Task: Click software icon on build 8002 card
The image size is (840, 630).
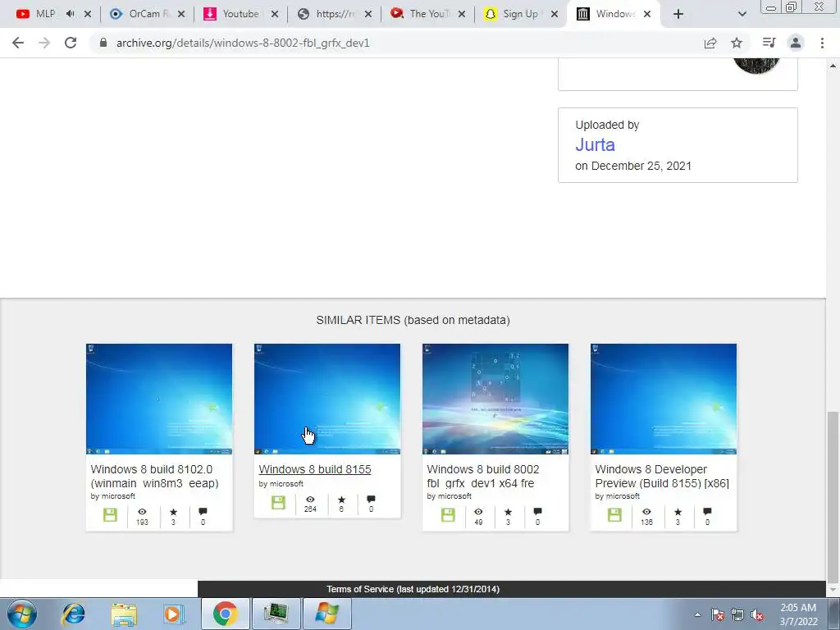Action: [448, 515]
